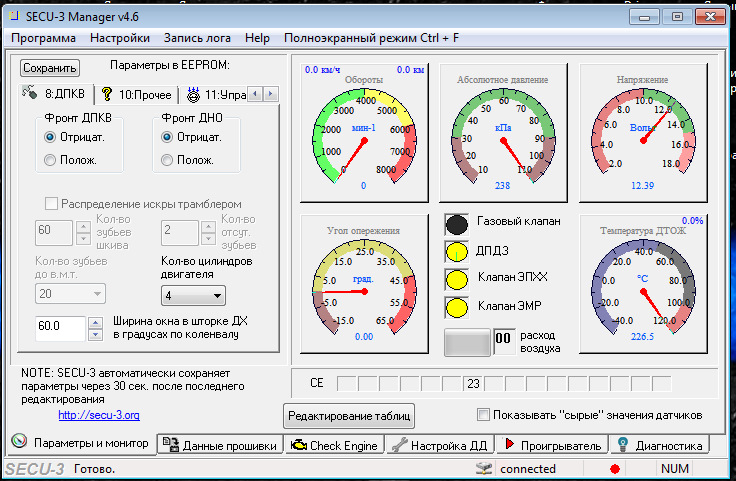This screenshot has height=481, width=736.
Task: Switch to the 10:Прочее tab
Action: pos(137,95)
